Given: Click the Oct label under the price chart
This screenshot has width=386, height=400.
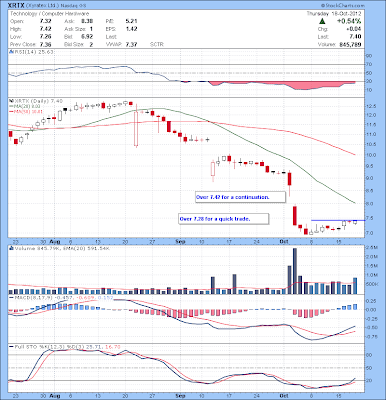Looking at the screenshot, I should [x=284, y=241].
